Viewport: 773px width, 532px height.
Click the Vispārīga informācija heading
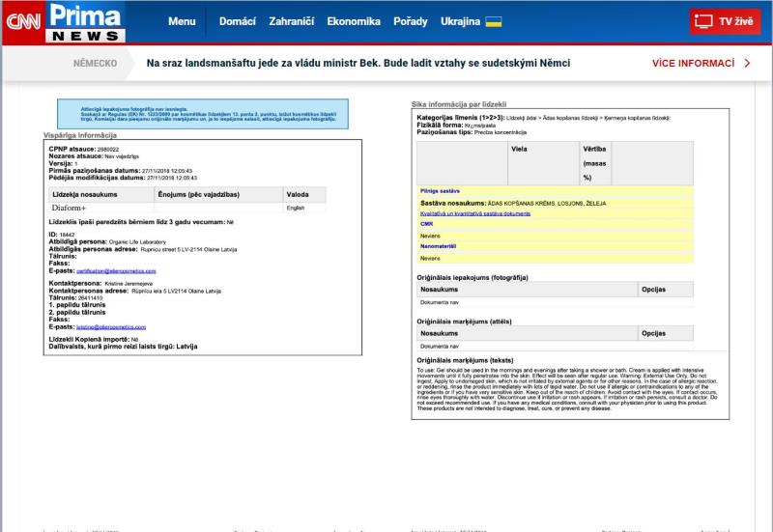click(80, 135)
